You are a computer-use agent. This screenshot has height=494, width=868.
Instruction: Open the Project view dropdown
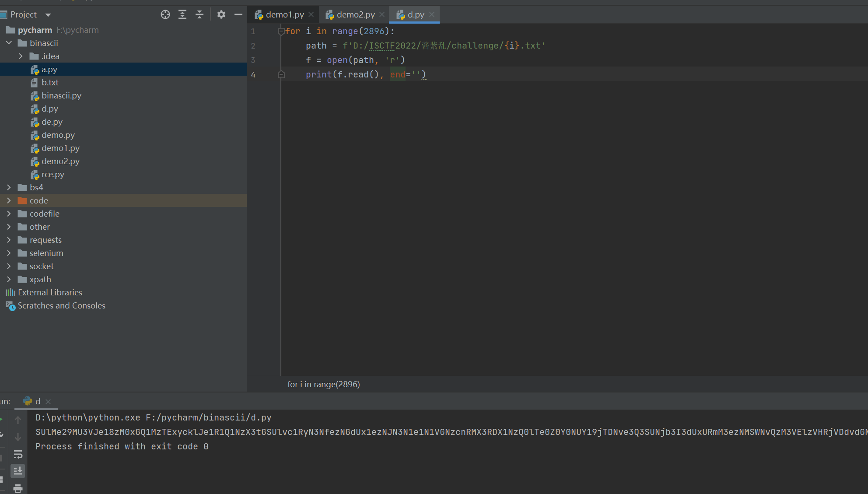click(x=48, y=15)
